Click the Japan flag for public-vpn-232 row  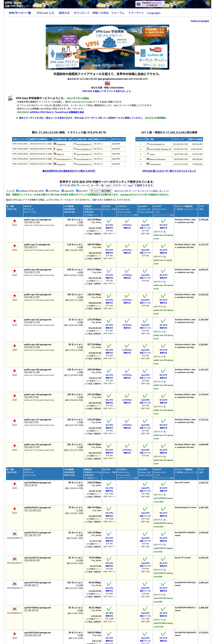click(15, 321)
